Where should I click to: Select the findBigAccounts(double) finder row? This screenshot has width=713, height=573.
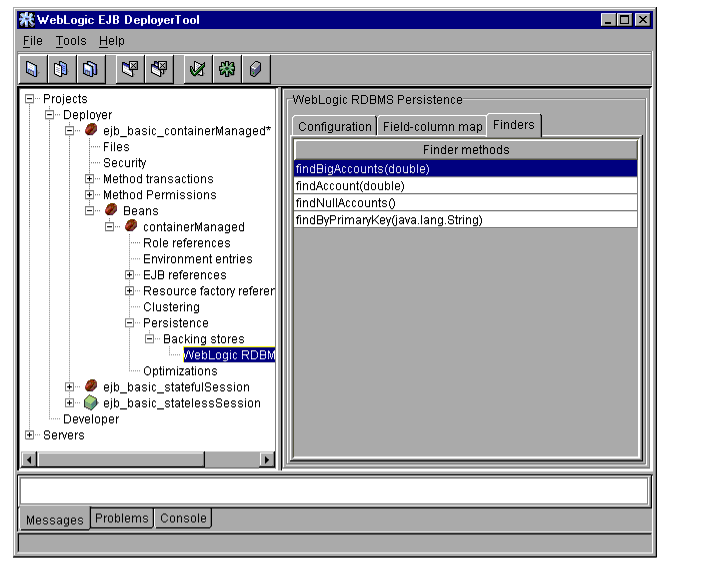tap(466, 169)
